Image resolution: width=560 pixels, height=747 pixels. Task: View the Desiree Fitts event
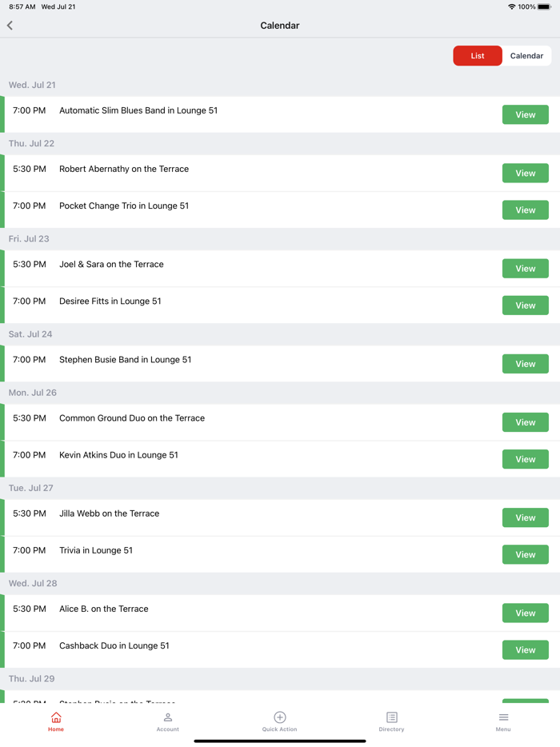pos(525,306)
